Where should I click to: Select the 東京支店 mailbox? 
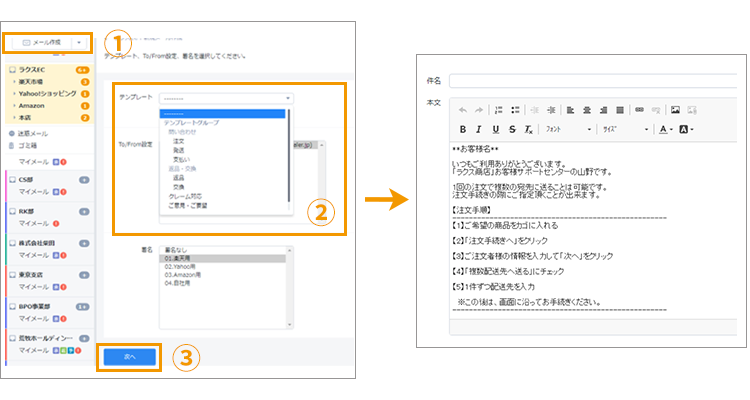point(30,275)
